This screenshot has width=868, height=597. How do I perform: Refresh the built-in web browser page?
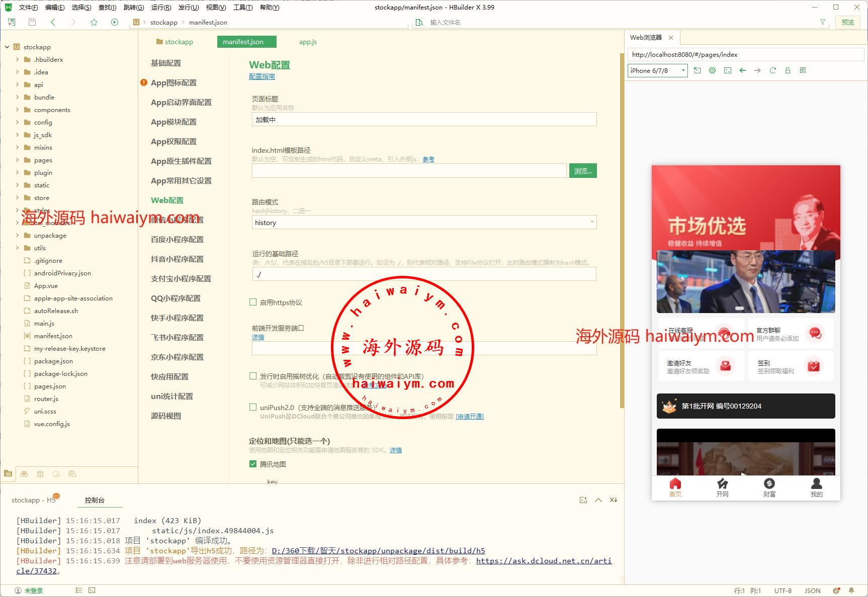click(x=772, y=71)
